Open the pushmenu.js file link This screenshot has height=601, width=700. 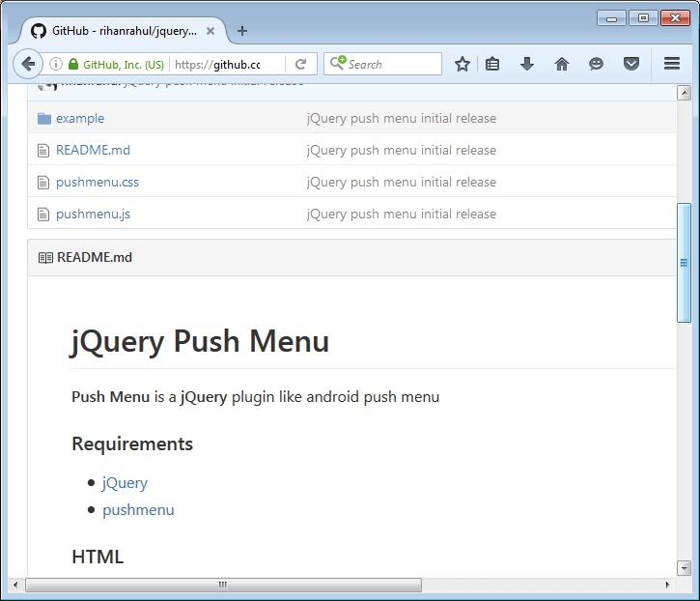click(93, 215)
